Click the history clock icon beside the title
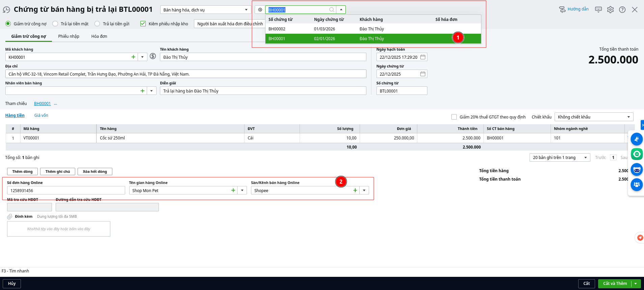This screenshot has width=644, height=290. click(6, 10)
